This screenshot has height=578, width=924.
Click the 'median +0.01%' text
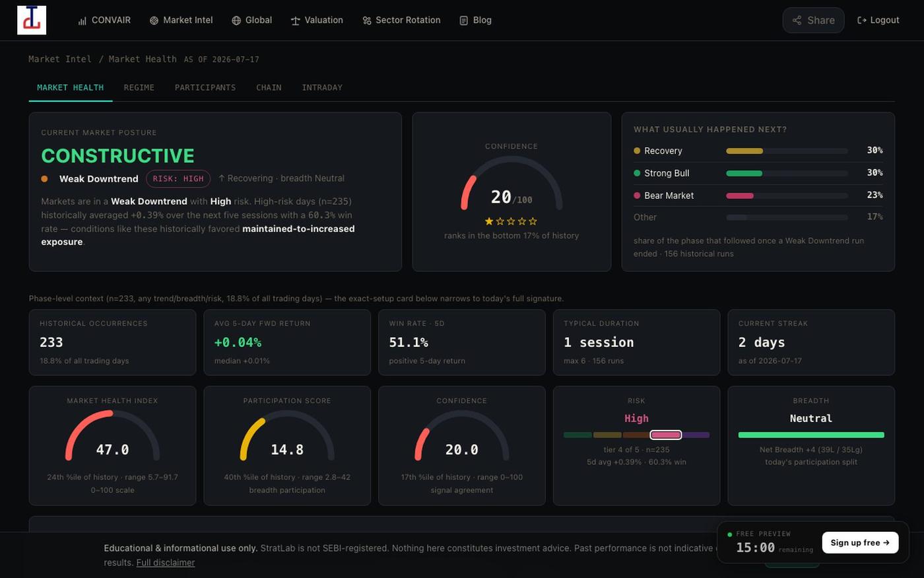(242, 361)
